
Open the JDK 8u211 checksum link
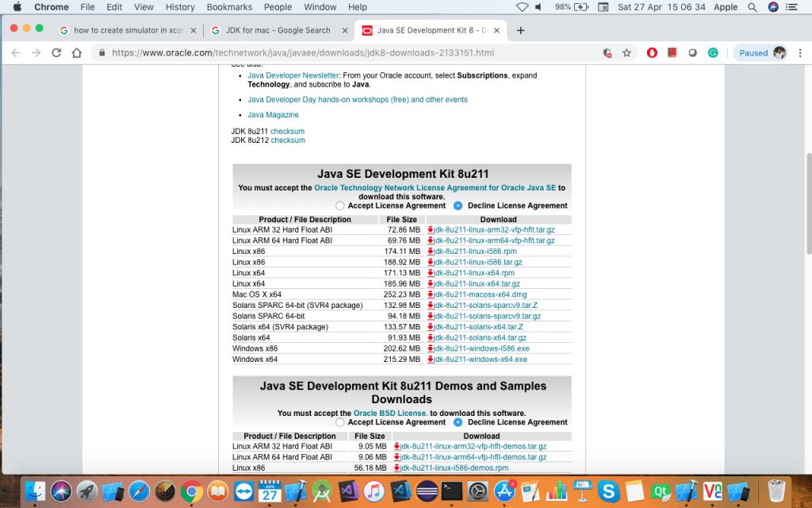(x=287, y=131)
